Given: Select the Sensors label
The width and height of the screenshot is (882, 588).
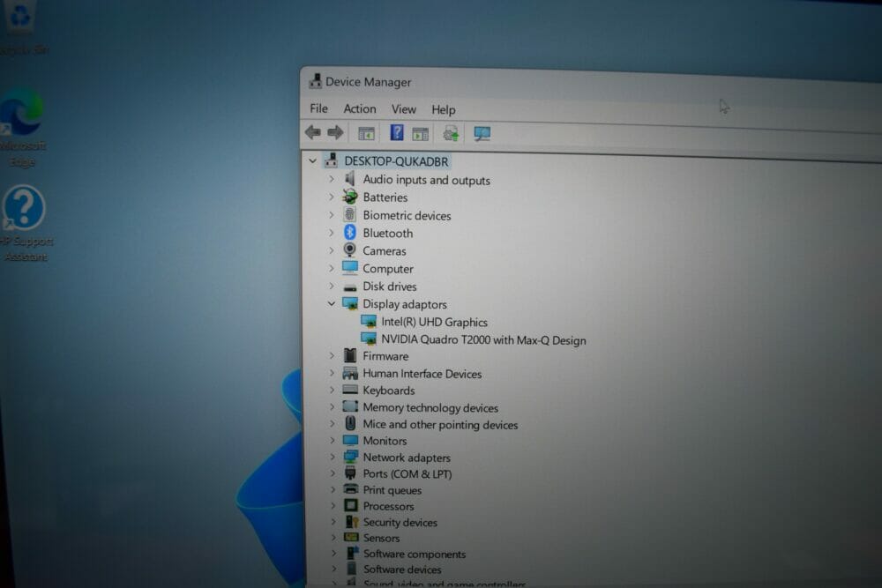Looking at the screenshot, I should point(381,538).
